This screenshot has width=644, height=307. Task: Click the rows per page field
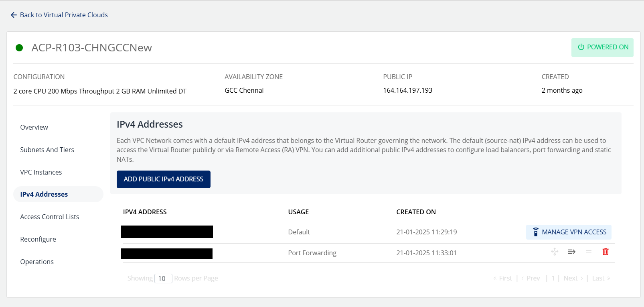coord(163,279)
